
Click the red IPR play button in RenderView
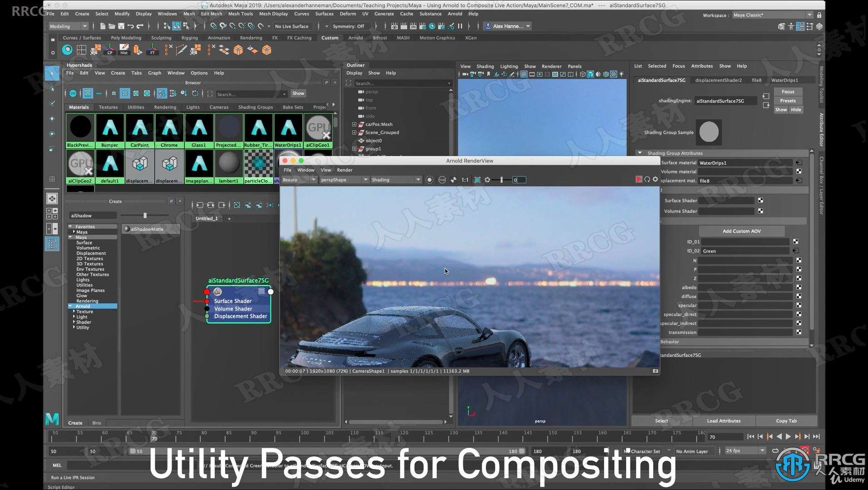(639, 180)
